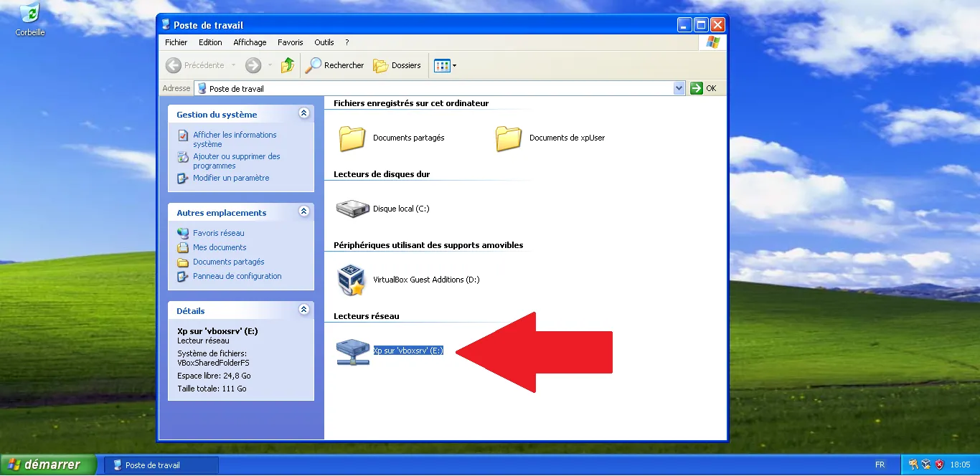Select the 'Xp sur vboxsrv' network drive
The image size is (980, 476).
point(352,351)
